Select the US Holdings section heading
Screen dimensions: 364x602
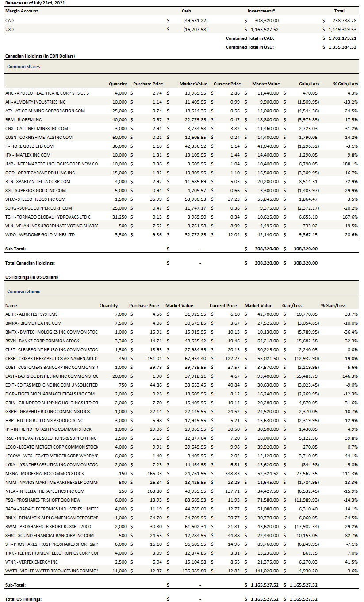point(31,277)
